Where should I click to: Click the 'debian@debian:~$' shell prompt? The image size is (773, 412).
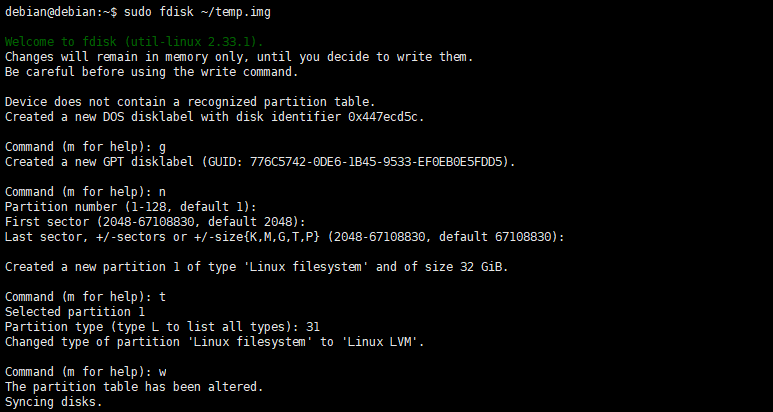click(60, 11)
